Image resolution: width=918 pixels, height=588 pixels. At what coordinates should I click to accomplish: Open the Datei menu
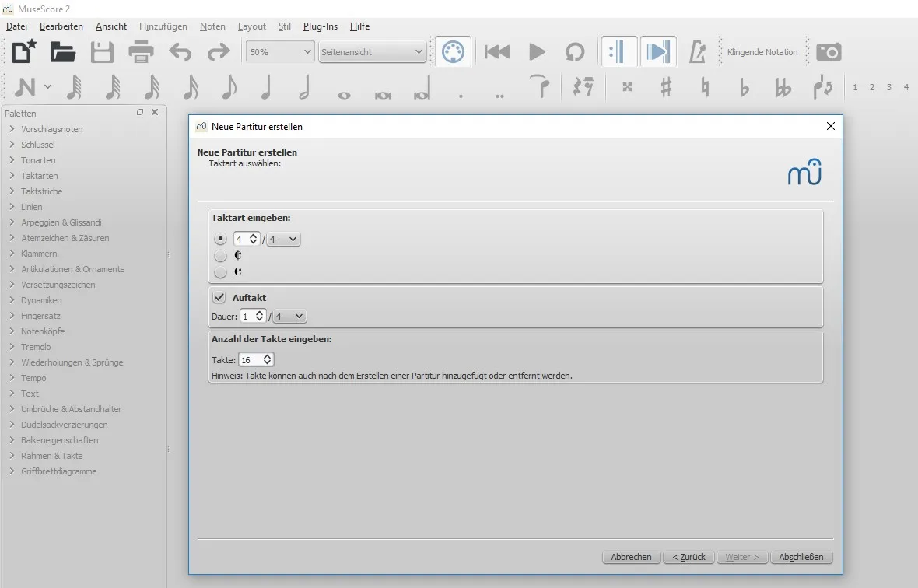coord(16,26)
